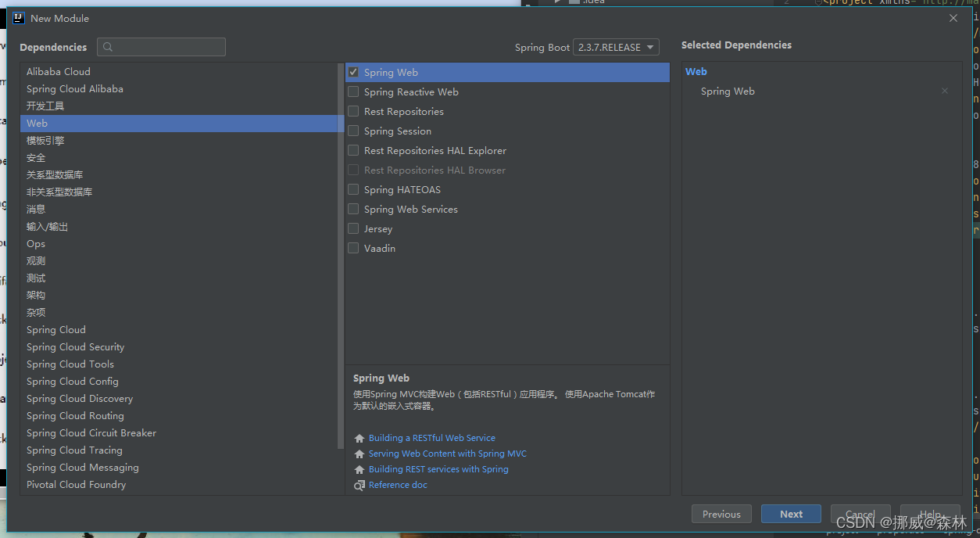980x538 pixels.
Task: Select the Spring Cloud Config category
Action: tap(178, 381)
